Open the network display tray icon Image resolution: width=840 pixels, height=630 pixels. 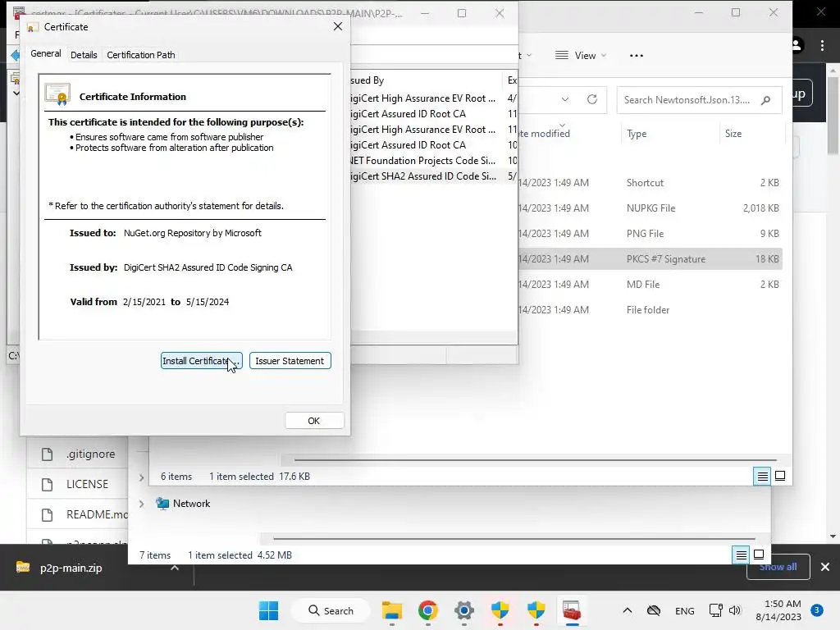click(x=715, y=610)
